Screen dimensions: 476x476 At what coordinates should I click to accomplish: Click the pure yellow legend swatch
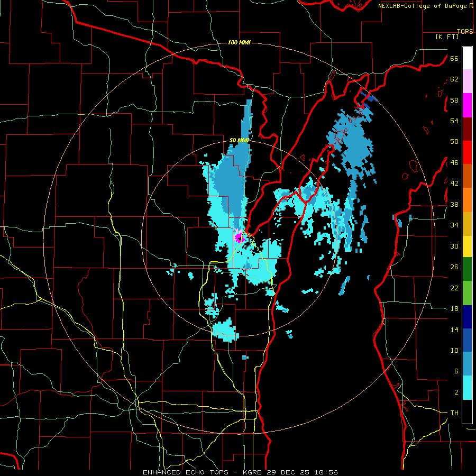click(467, 246)
